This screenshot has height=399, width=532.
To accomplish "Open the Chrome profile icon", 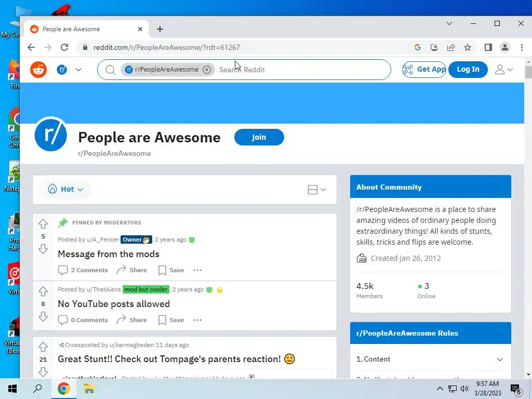I will 505,47.
